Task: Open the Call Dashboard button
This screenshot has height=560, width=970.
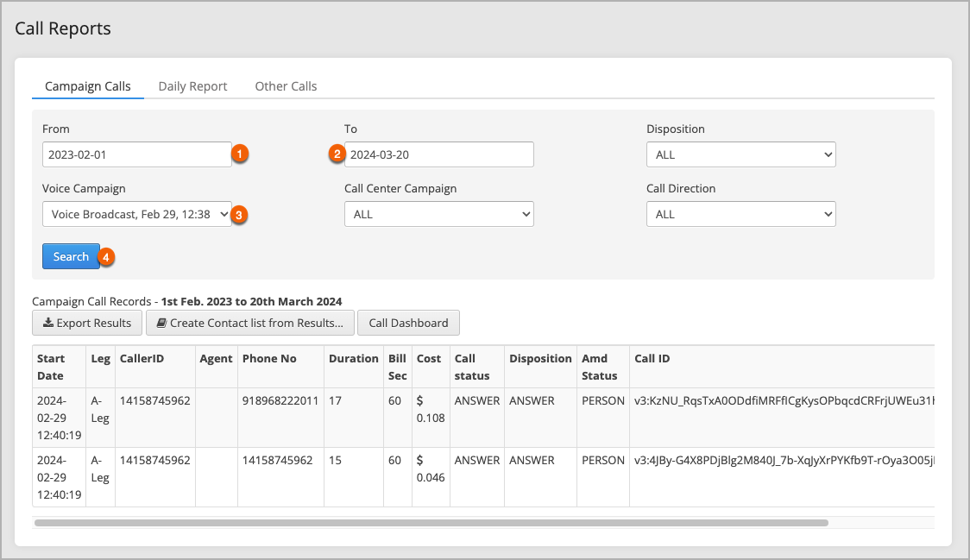Action: (x=408, y=323)
